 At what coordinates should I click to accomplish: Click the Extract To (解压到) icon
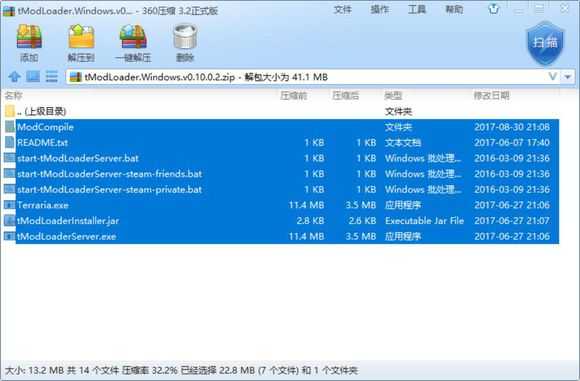coord(81,37)
